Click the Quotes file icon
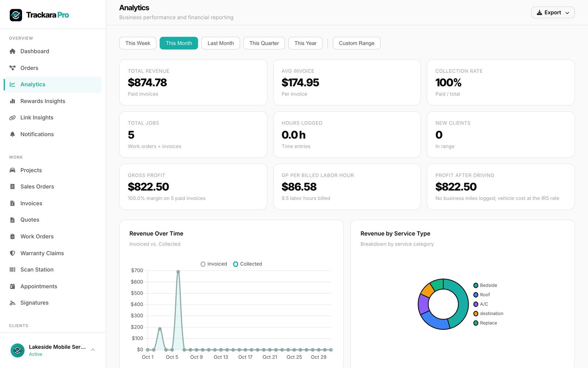Screen dimensions: 588x368 (x=12, y=220)
